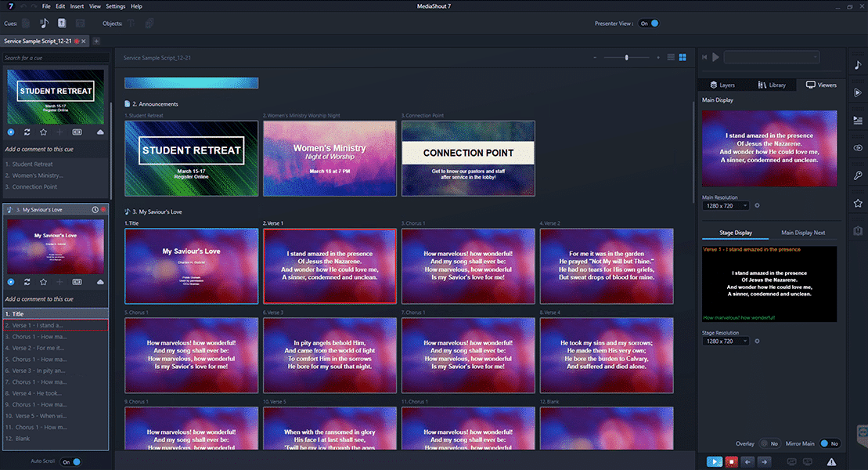Viewport: 868px width, 470px height.
Task: Switch to grid view layout
Action: [683, 57]
